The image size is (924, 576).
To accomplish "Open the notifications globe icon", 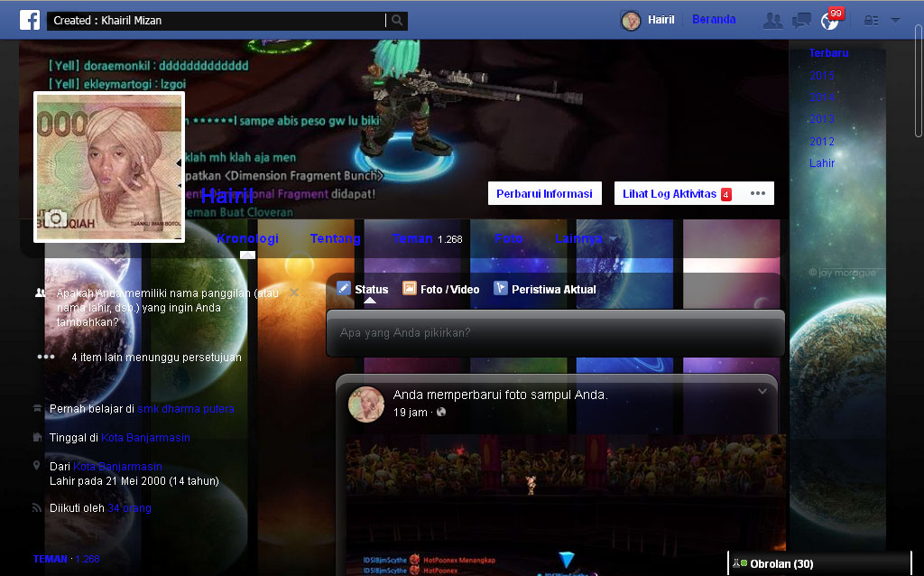I will point(829,22).
